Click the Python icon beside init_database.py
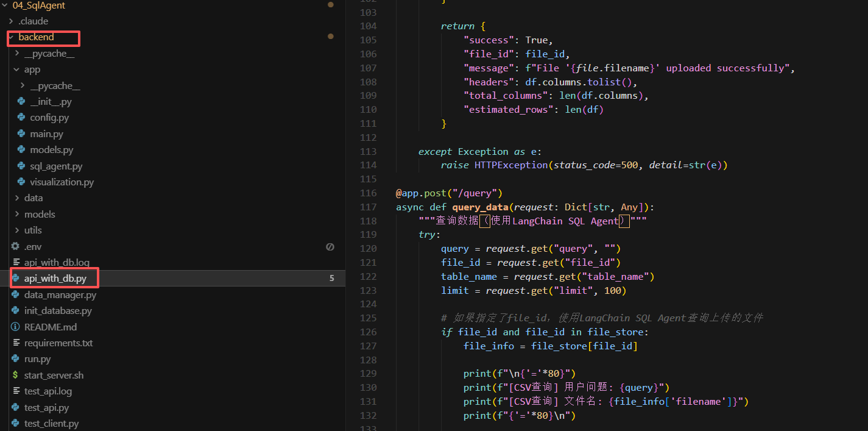The height and width of the screenshot is (431, 868). point(16,311)
